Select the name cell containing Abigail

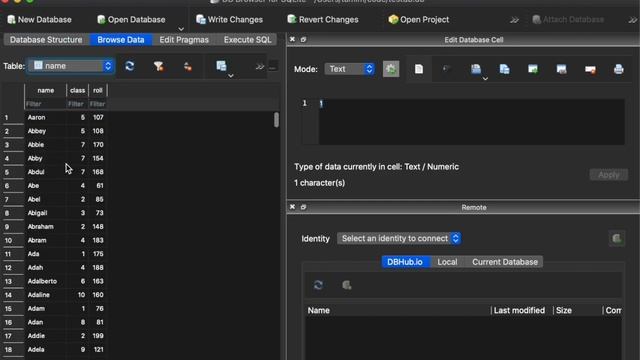click(x=45, y=213)
